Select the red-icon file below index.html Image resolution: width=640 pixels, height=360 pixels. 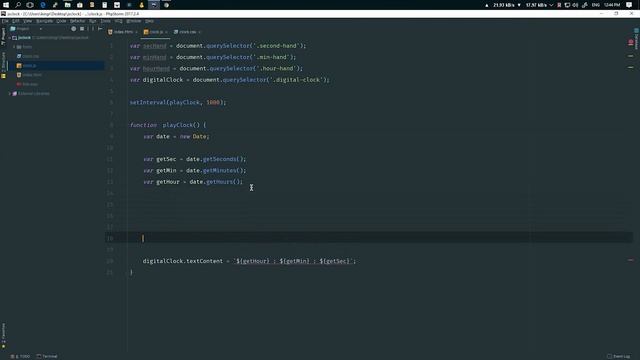point(27,84)
